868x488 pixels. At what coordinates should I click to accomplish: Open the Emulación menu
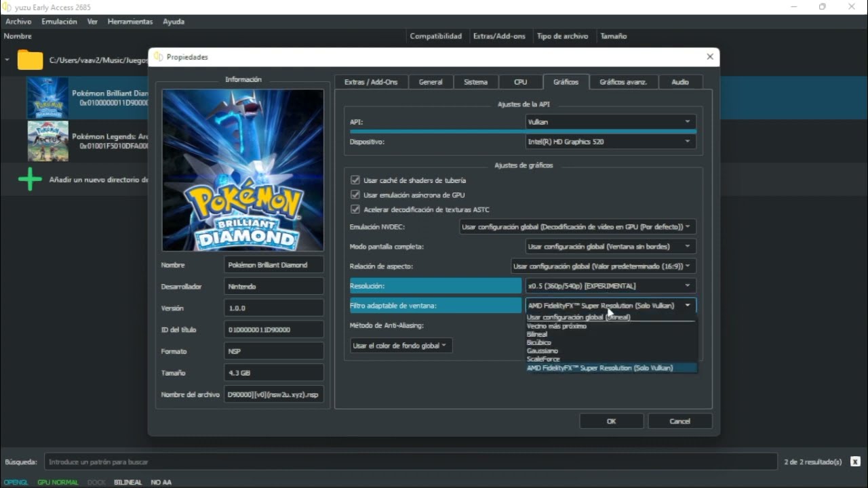[60, 22]
